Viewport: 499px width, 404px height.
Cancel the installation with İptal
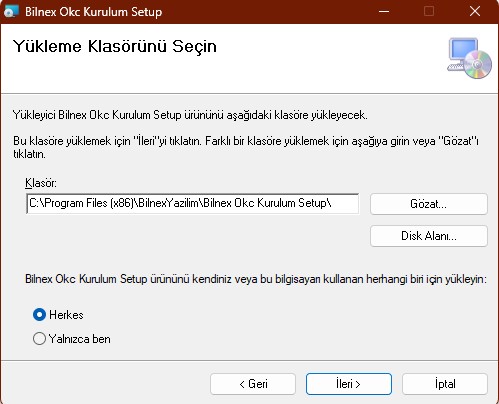point(445,384)
